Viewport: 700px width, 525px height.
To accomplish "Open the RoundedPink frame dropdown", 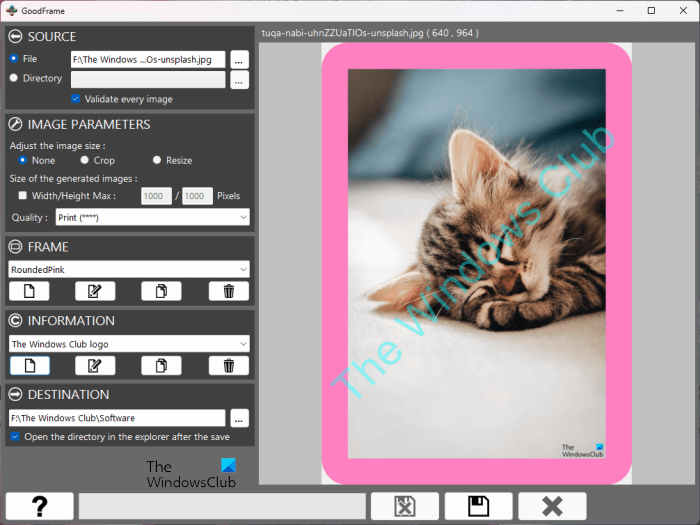I will (x=129, y=269).
